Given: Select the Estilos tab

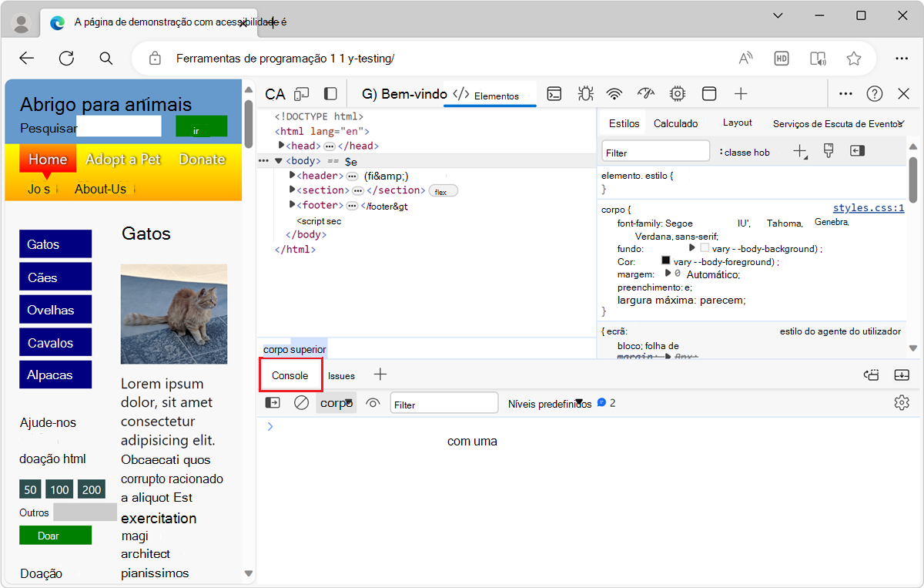Looking at the screenshot, I should click(624, 123).
